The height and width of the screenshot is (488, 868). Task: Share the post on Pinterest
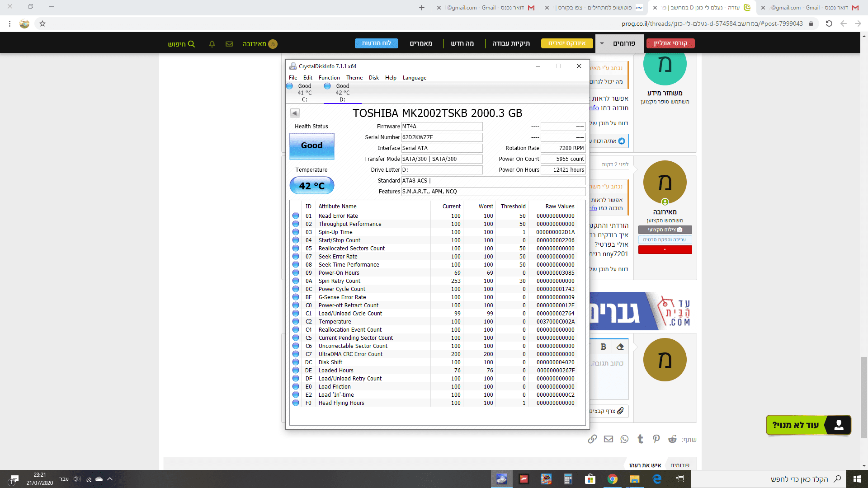[x=656, y=439]
